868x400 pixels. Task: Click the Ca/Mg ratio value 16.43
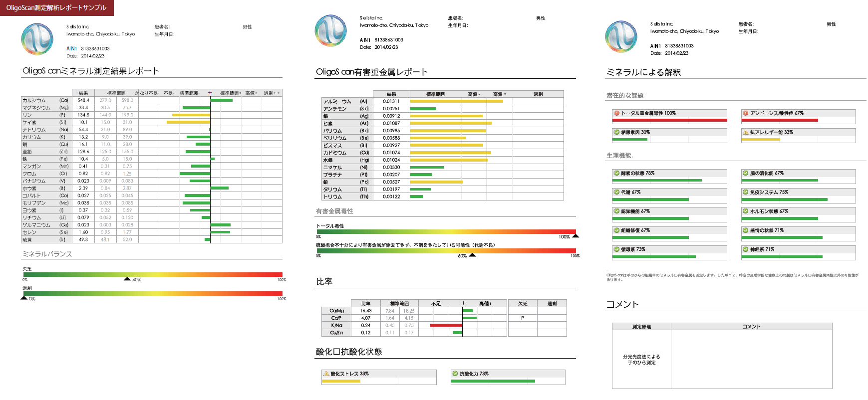point(366,311)
